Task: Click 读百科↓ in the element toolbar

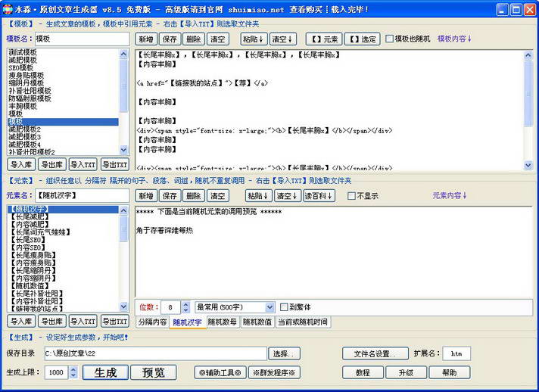Action: coord(319,196)
